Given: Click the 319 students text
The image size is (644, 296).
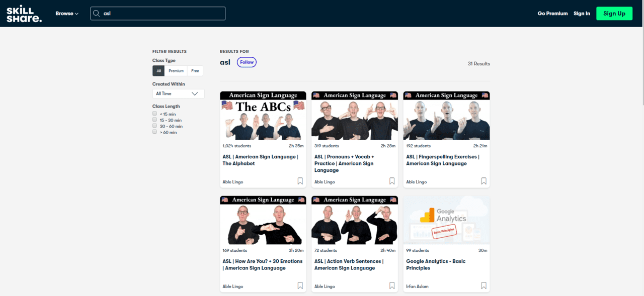Looking at the screenshot, I should click(x=327, y=146).
